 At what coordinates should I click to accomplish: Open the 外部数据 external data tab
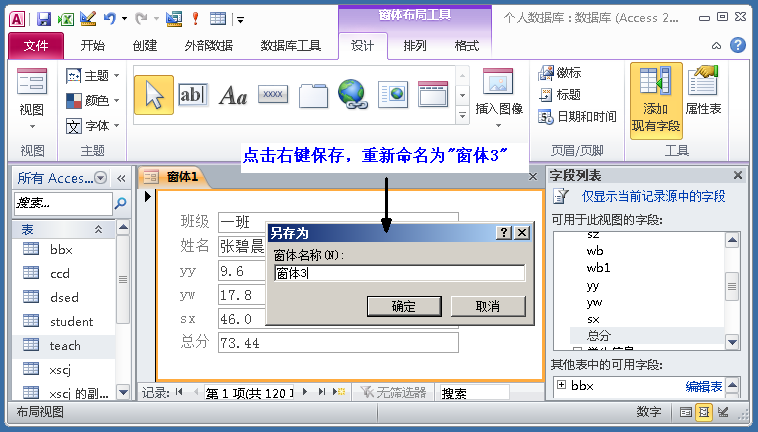(208, 46)
